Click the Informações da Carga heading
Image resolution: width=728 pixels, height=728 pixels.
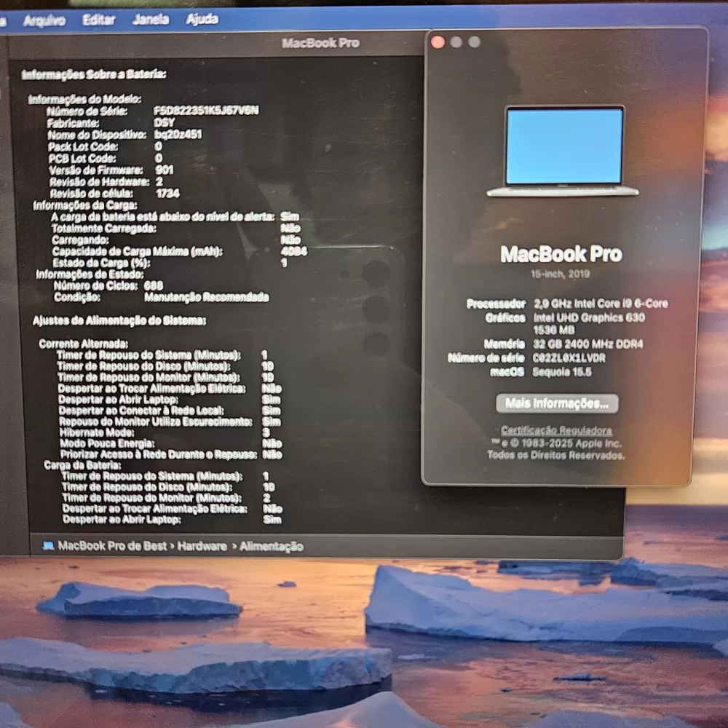[85, 205]
